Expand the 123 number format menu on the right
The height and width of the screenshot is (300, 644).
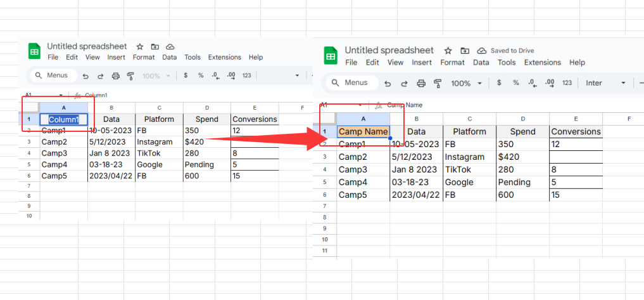567,83
